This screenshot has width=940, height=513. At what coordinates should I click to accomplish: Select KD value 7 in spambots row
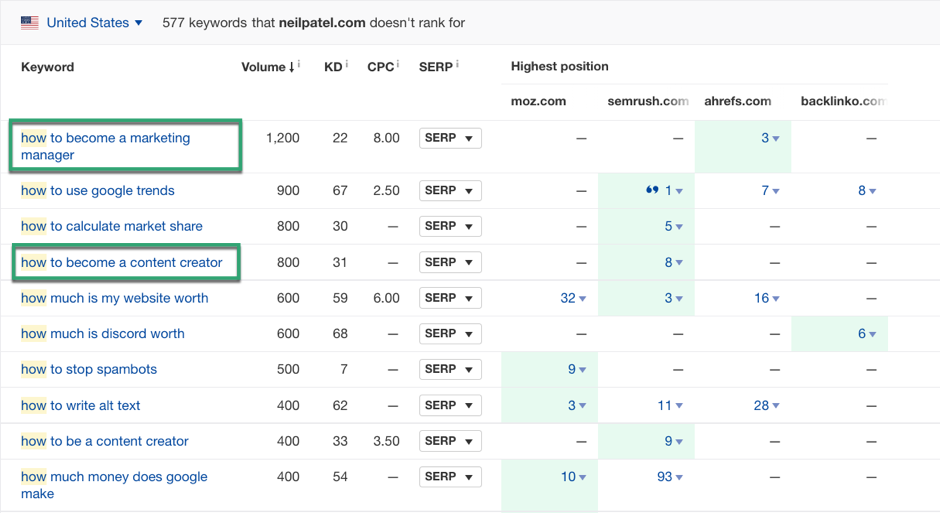pyautogui.click(x=344, y=369)
